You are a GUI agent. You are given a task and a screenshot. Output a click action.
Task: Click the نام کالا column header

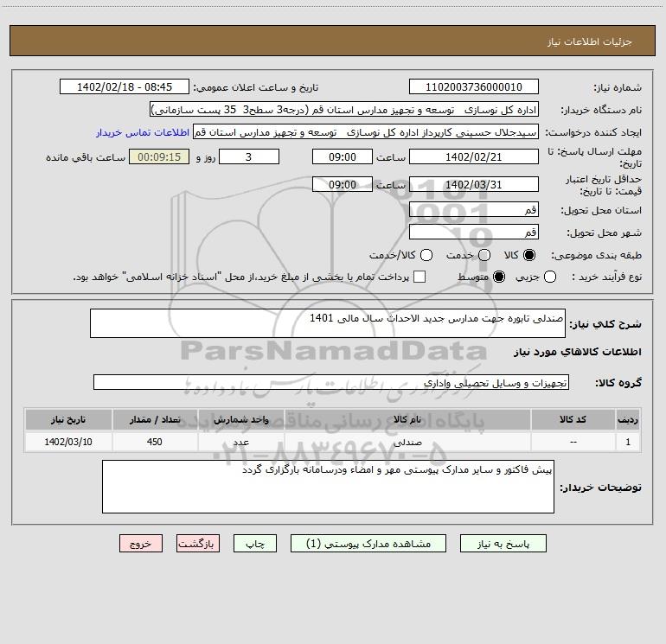407,420
